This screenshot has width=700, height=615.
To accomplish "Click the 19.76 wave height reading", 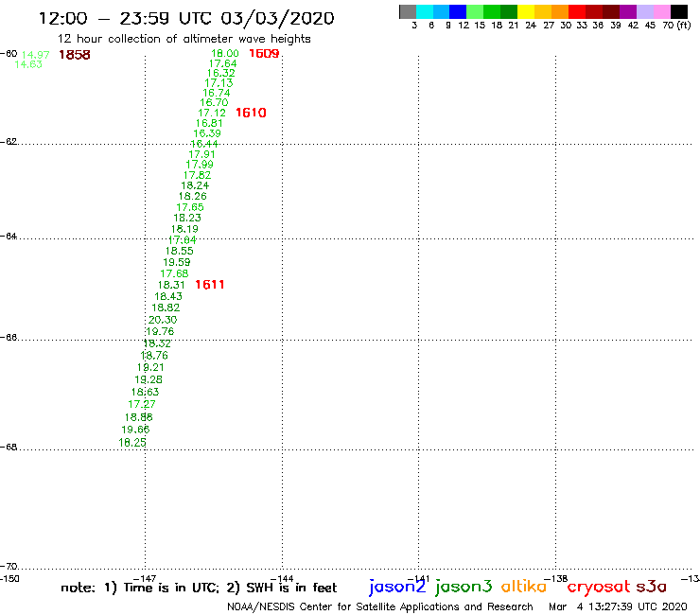I will click(x=160, y=331).
